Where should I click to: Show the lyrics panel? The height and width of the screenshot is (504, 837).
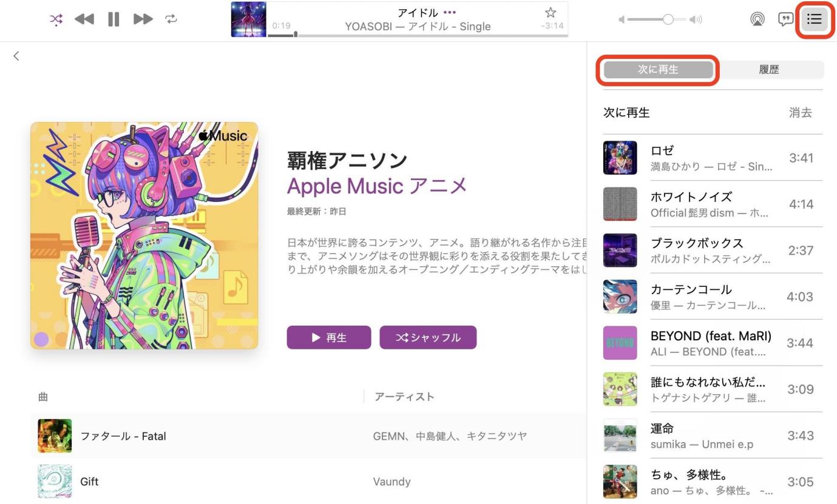(786, 19)
